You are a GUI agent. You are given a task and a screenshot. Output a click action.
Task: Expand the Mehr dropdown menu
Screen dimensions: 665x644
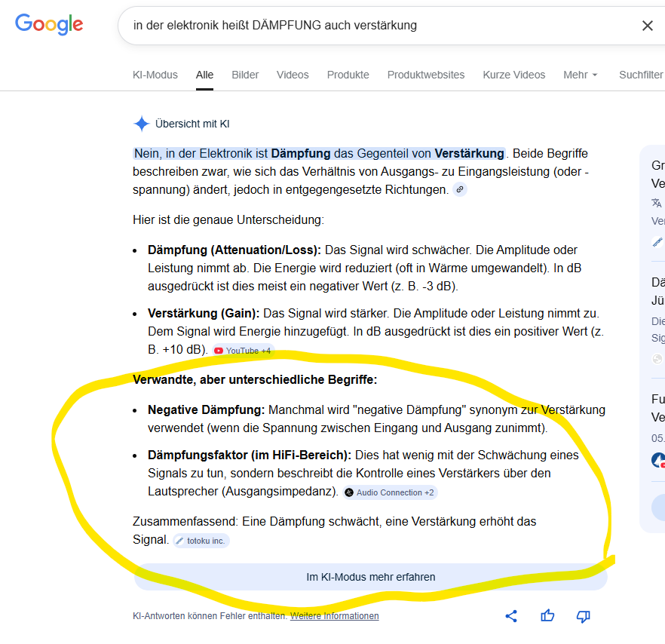point(580,75)
